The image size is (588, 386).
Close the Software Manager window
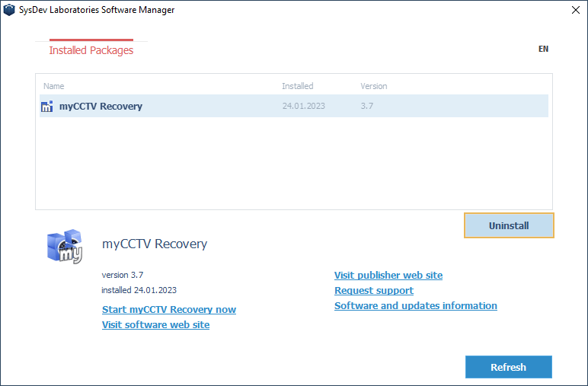(x=576, y=10)
